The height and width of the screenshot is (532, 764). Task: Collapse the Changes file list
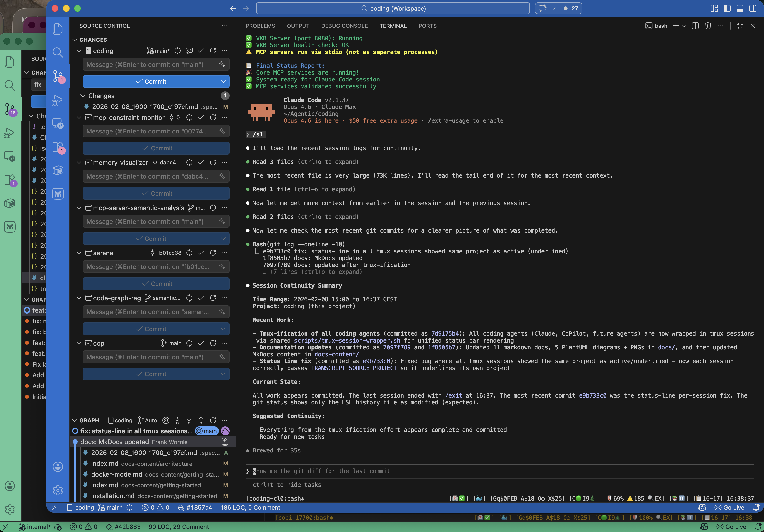[83, 96]
